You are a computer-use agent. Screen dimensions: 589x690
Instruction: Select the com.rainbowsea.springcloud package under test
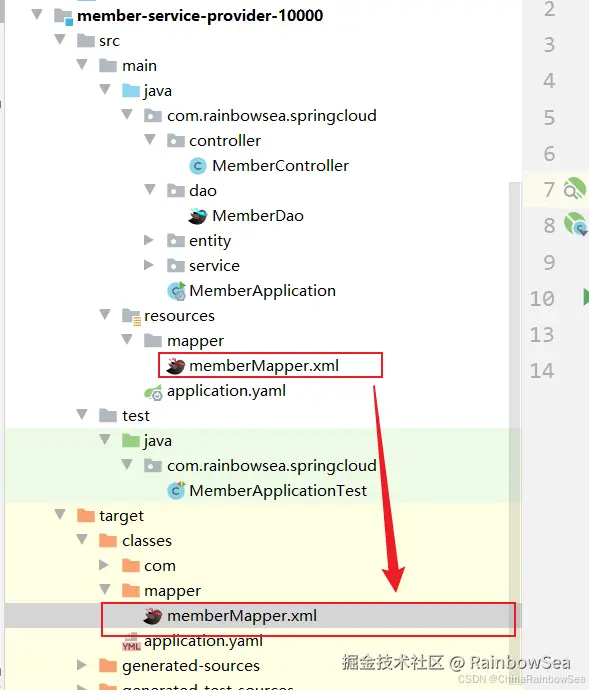tap(272, 466)
